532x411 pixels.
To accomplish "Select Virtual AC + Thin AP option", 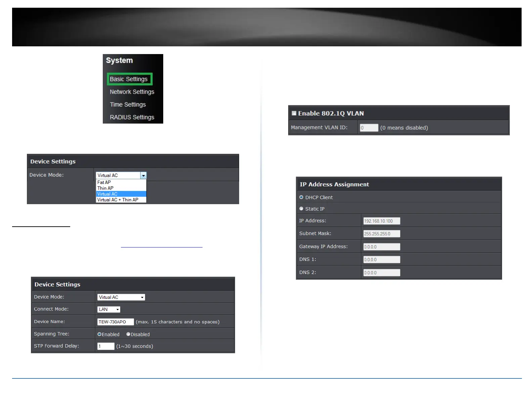I will (x=118, y=200).
